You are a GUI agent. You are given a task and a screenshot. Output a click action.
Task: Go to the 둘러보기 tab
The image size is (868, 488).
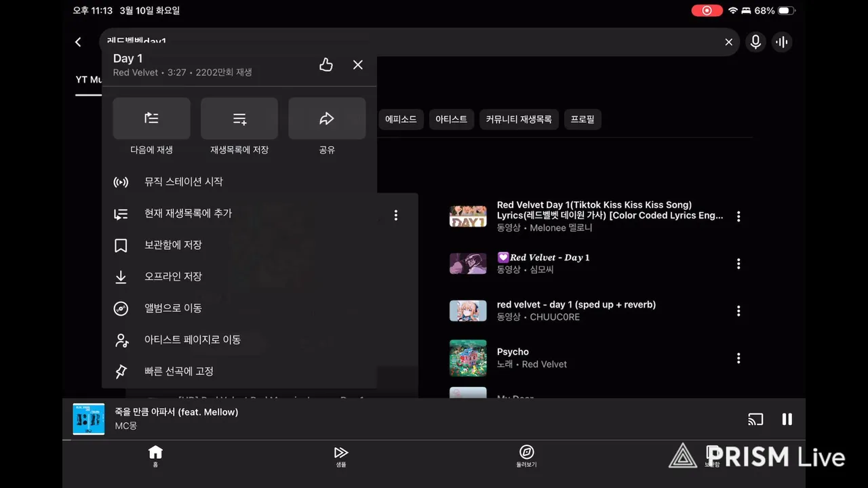[526, 456]
